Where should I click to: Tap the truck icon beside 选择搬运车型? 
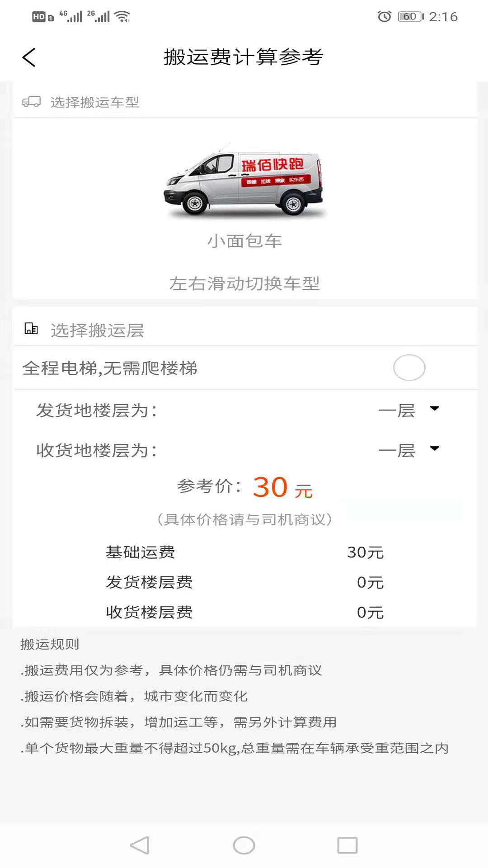[x=31, y=102]
